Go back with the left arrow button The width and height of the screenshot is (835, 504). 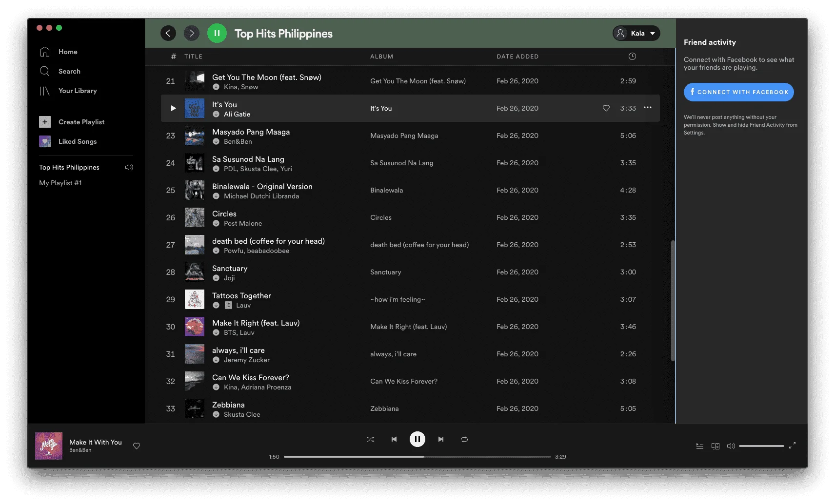click(x=168, y=33)
